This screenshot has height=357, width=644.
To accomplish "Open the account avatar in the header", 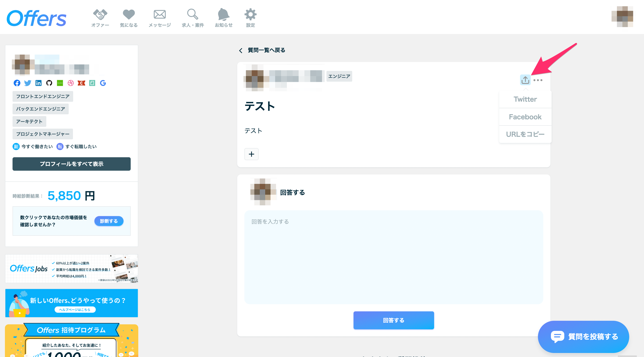I will click(622, 17).
